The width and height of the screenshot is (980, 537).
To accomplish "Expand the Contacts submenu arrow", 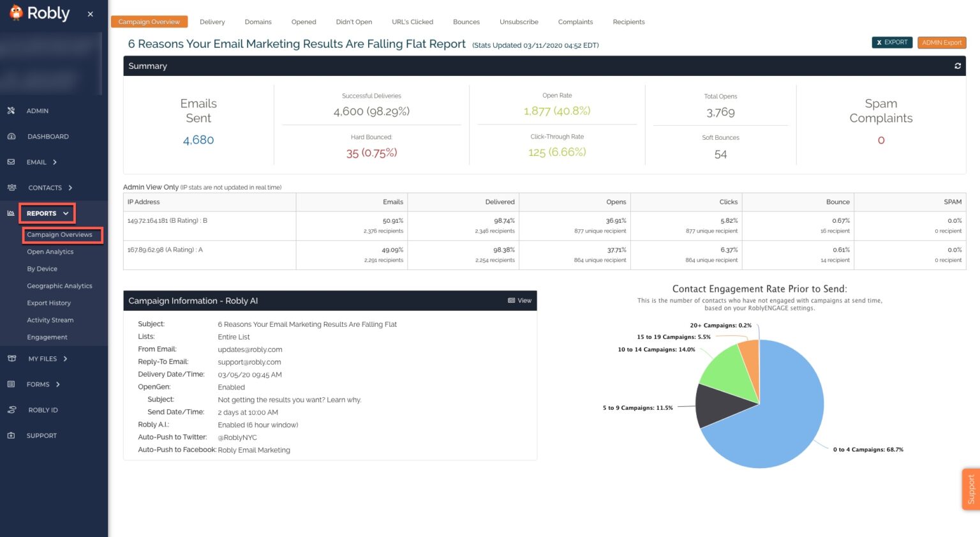I will coord(70,188).
